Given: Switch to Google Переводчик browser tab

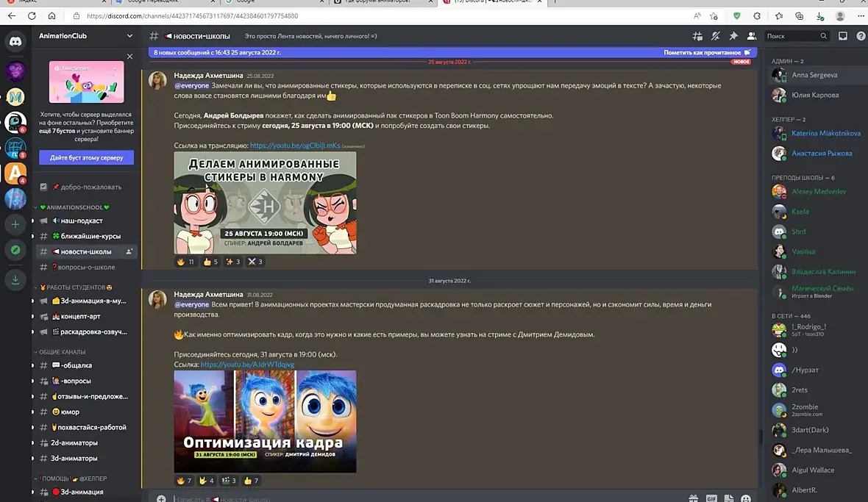Looking at the screenshot, I should [165, 2].
